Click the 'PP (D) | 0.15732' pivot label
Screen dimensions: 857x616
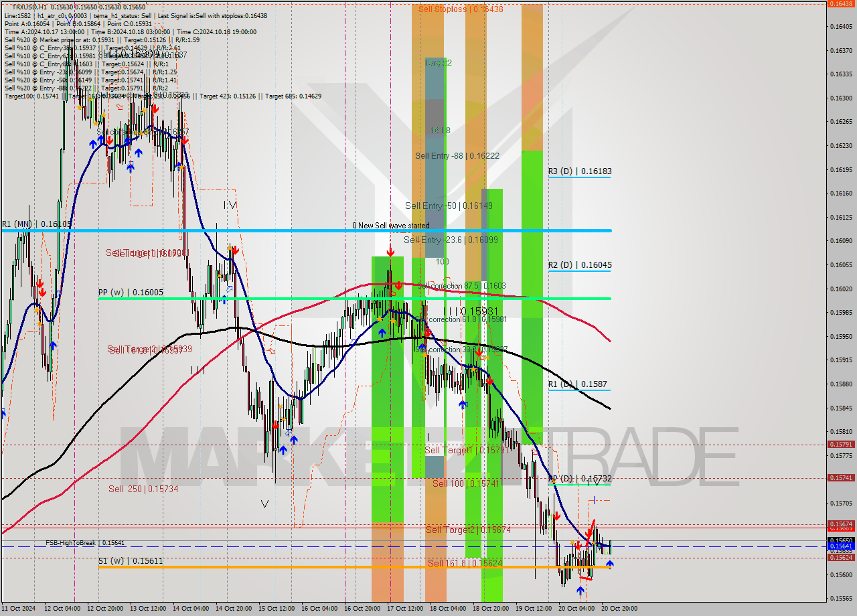click(x=580, y=479)
